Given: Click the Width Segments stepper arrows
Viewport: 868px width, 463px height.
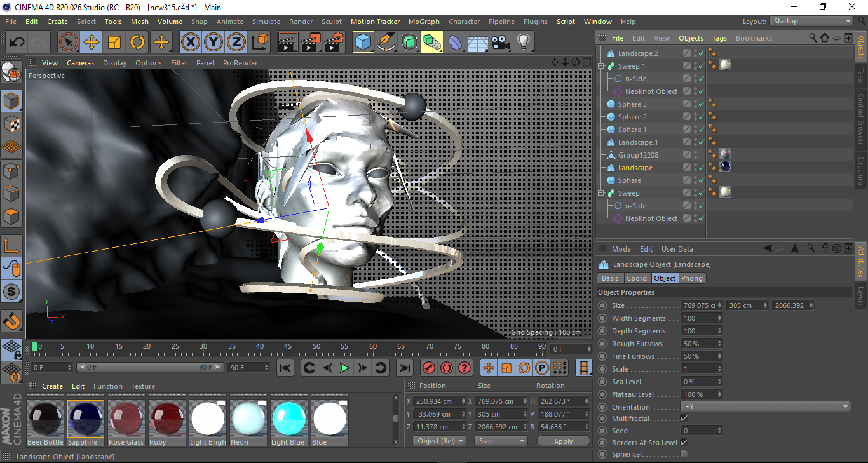Looking at the screenshot, I should (719, 318).
